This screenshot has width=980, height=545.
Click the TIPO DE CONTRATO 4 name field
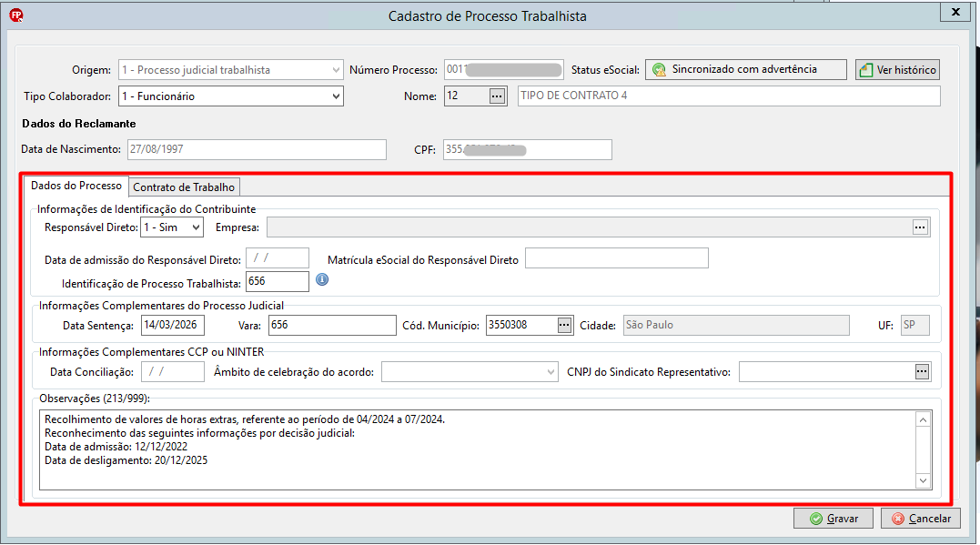(x=729, y=96)
